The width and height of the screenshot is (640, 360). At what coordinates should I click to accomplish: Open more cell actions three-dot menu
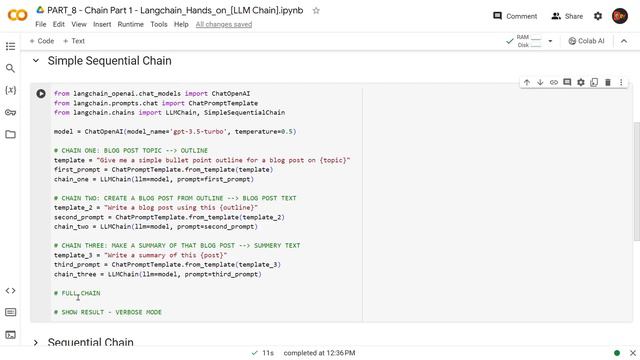click(621, 82)
